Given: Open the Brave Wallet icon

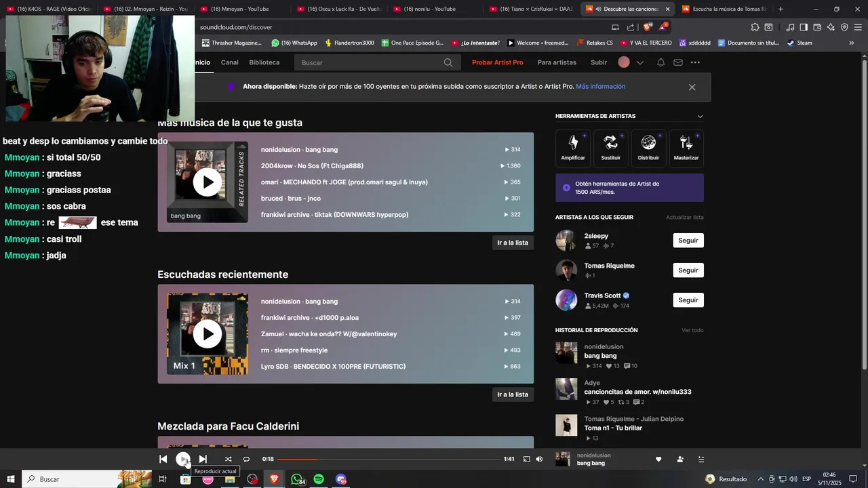Looking at the screenshot, I should coord(817,27).
